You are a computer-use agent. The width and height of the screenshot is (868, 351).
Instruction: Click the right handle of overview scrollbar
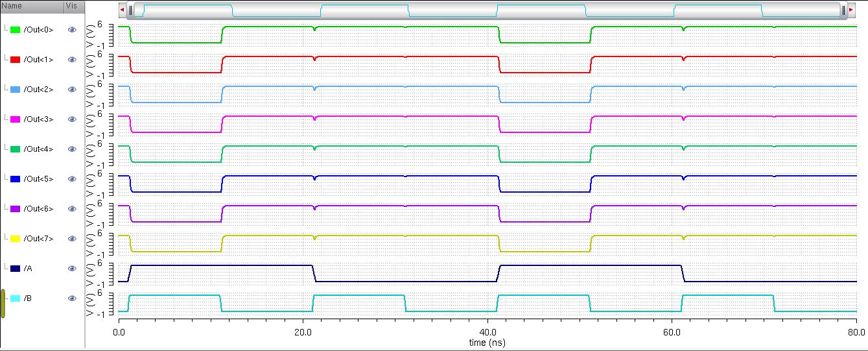coord(843,10)
